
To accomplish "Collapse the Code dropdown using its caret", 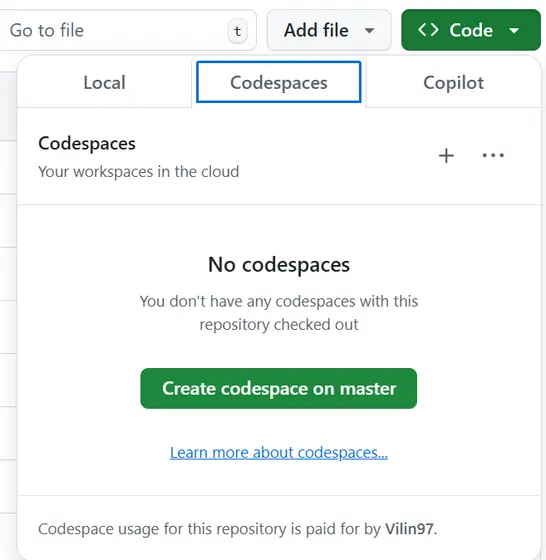I will click(x=514, y=31).
